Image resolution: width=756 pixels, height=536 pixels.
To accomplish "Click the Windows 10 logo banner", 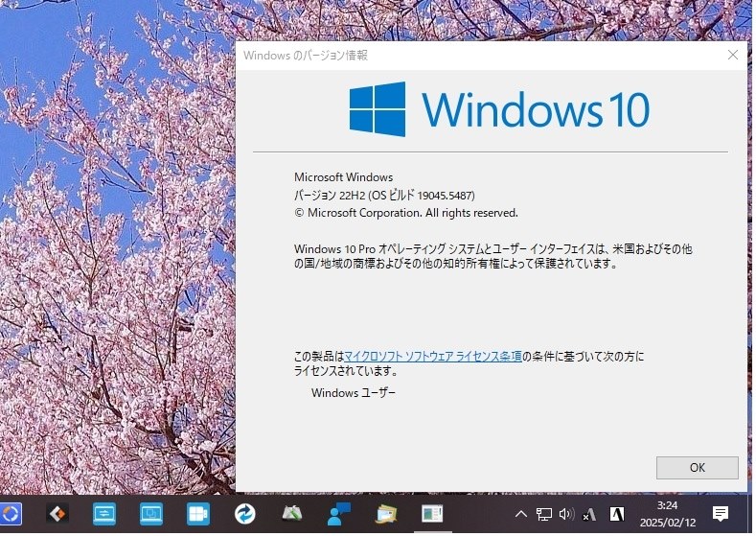I will point(499,109).
